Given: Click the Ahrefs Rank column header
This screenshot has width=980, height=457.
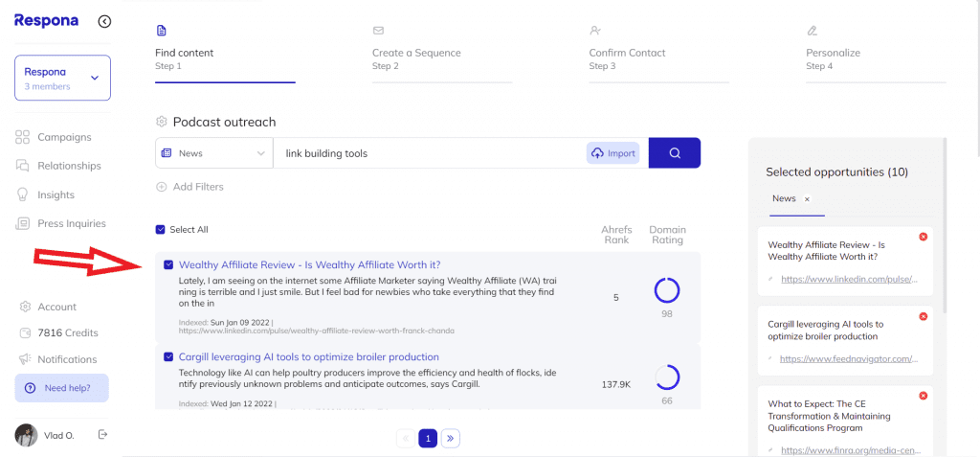Looking at the screenshot, I should [616, 235].
